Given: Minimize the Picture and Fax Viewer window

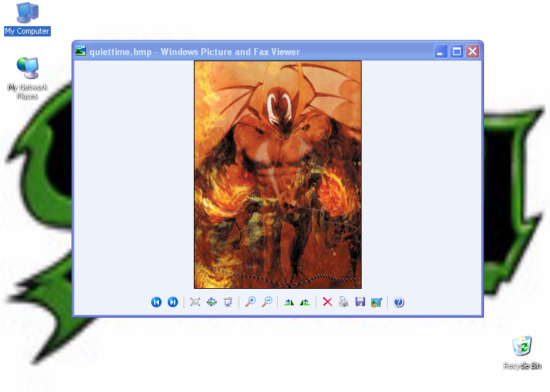Looking at the screenshot, I should 441,52.
